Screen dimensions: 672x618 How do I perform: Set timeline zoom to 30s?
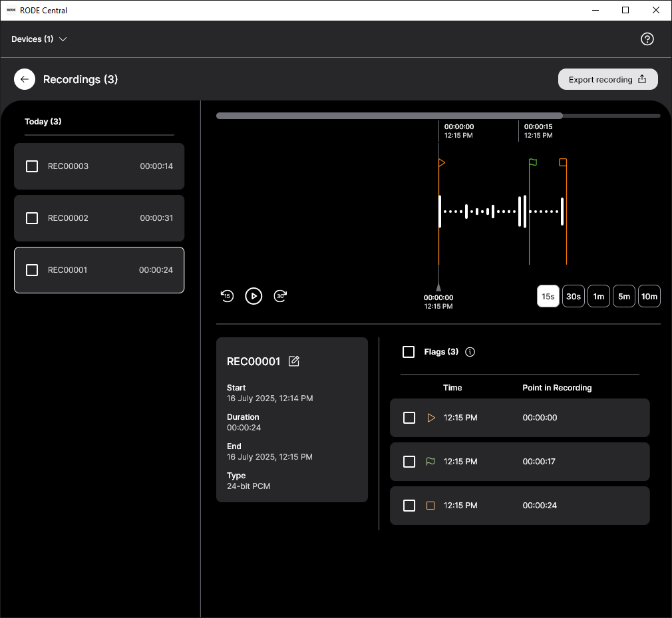573,296
